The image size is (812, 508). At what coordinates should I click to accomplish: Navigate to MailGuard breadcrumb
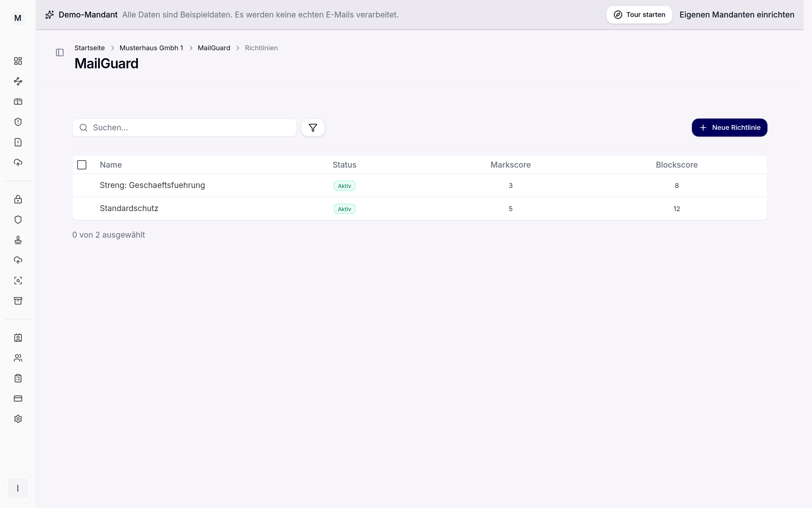(214, 48)
